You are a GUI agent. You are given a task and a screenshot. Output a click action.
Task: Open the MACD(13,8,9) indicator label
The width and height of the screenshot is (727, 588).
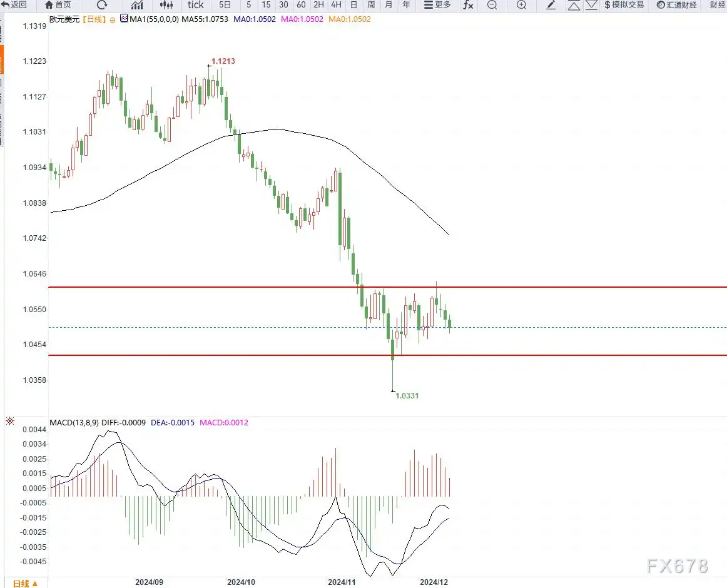(74, 422)
